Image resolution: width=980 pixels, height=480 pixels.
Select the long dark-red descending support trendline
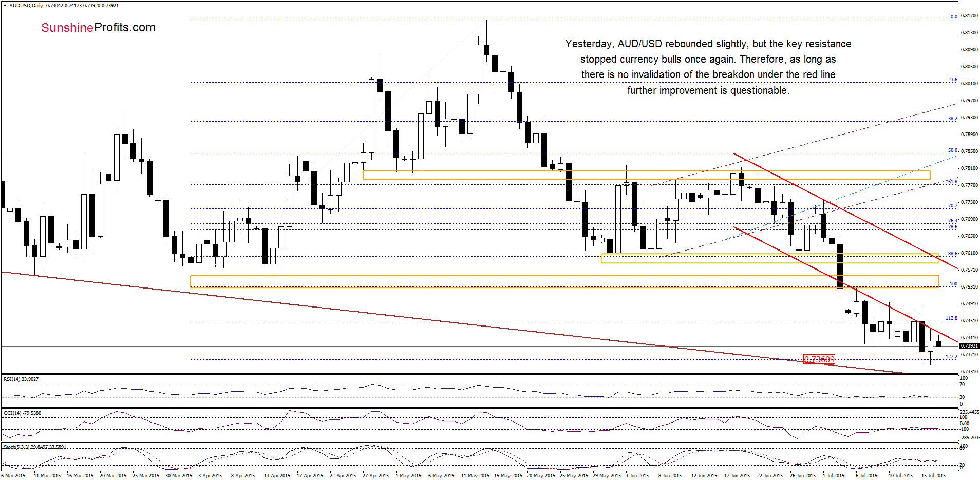(454, 323)
